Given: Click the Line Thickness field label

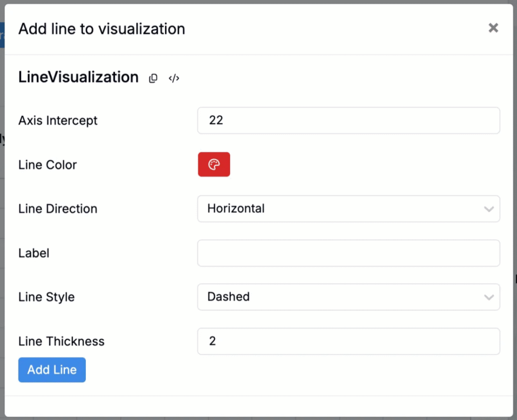Looking at the screenshot, I should (x=61, y=341).
